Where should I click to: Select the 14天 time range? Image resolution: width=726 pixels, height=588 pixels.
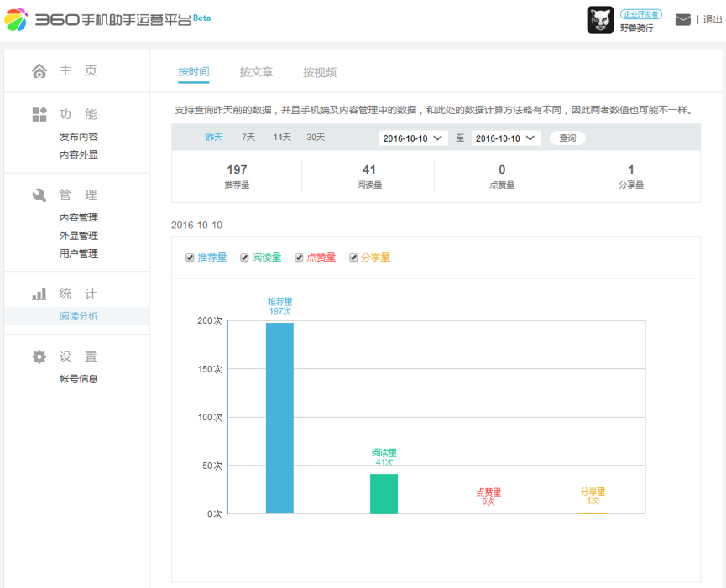(x=282, y=138)
